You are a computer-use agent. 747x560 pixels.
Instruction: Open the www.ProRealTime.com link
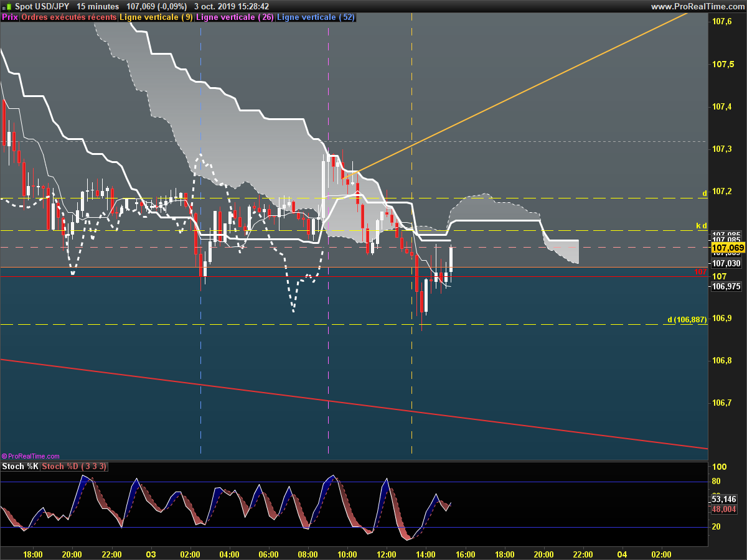click(697, 6)
